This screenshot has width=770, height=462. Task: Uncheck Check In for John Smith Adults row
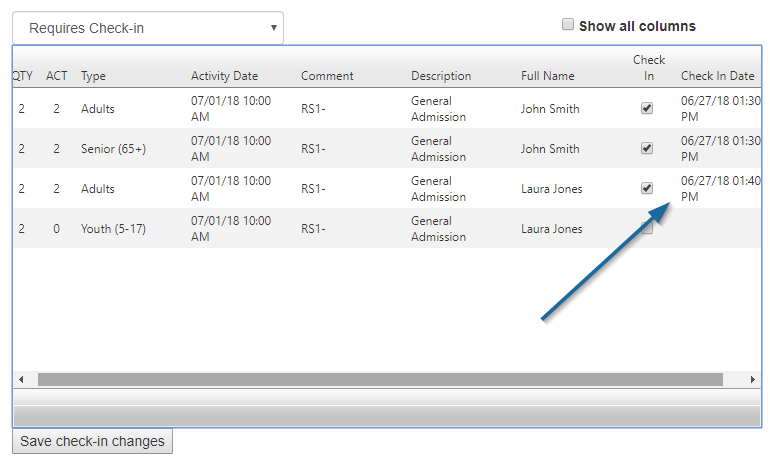pos(647,108)
